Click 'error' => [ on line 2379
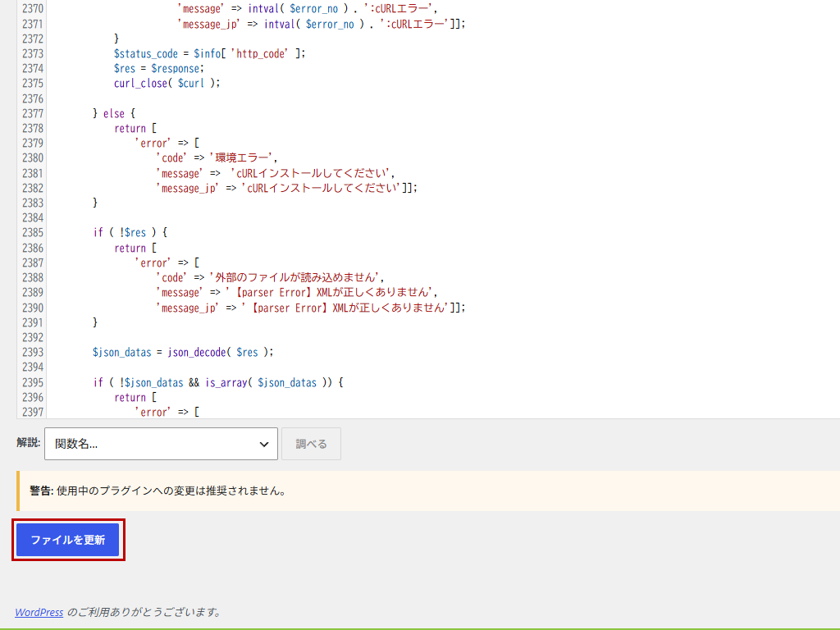 pos(167,143)
